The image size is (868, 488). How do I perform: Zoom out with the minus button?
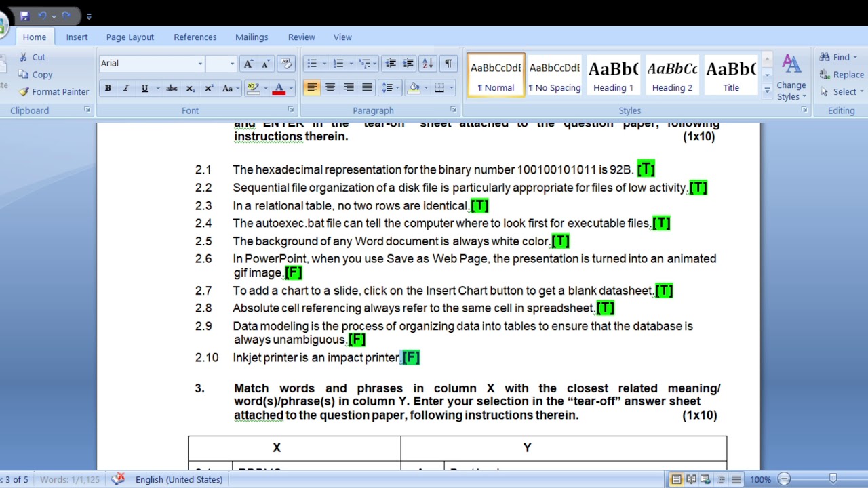(x=784, y=479)
